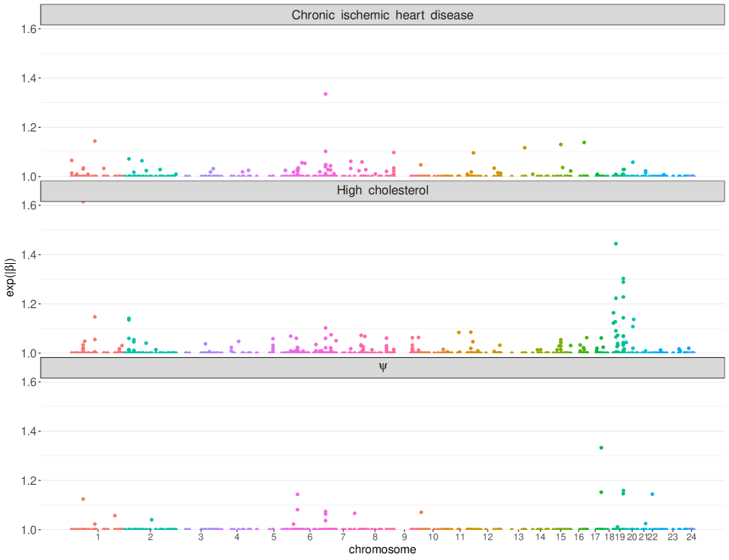Click the 1.4 tick in High cholesterol panel
Screen dimensions: 729x560
point(29,255)
